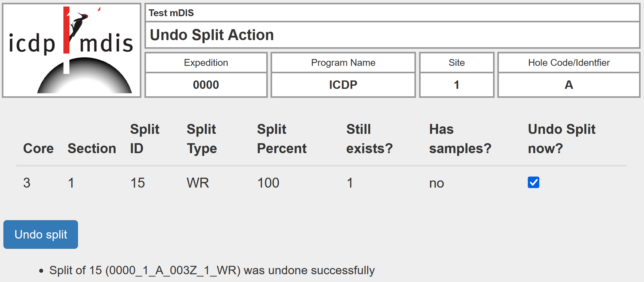Click the Expedition value 0000
This screenshot has width=644, height=282.
206,85
